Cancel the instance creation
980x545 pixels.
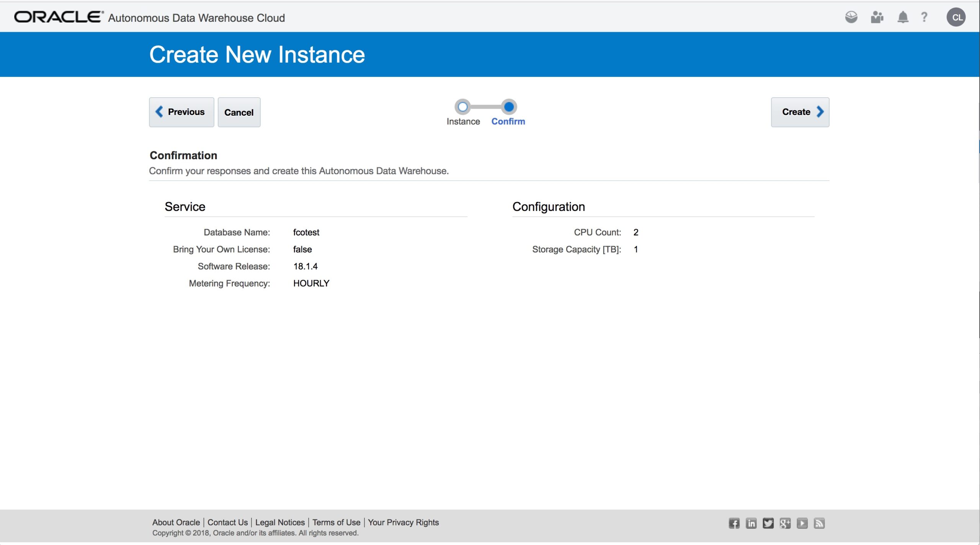239,113
